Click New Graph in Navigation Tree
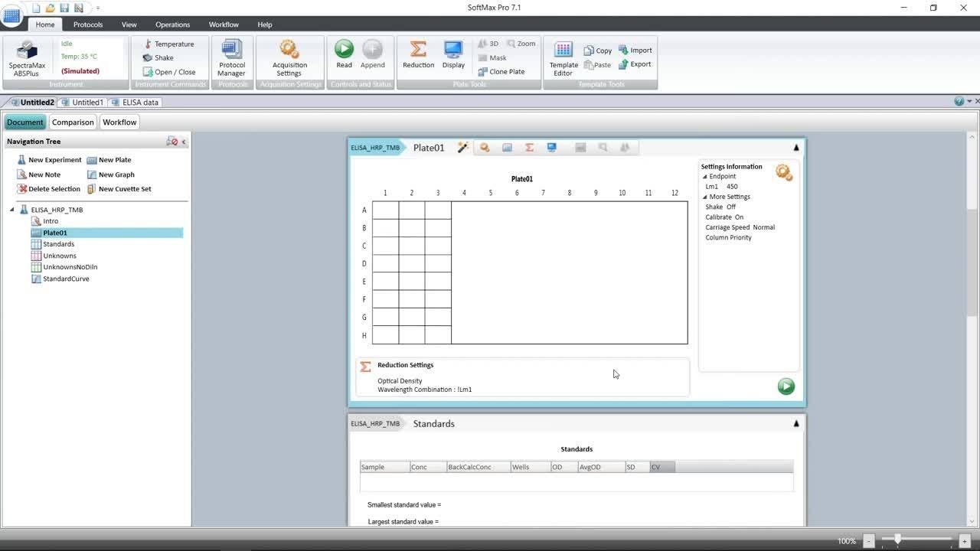This screenshot has width=980, height=551. coord(110,174)
